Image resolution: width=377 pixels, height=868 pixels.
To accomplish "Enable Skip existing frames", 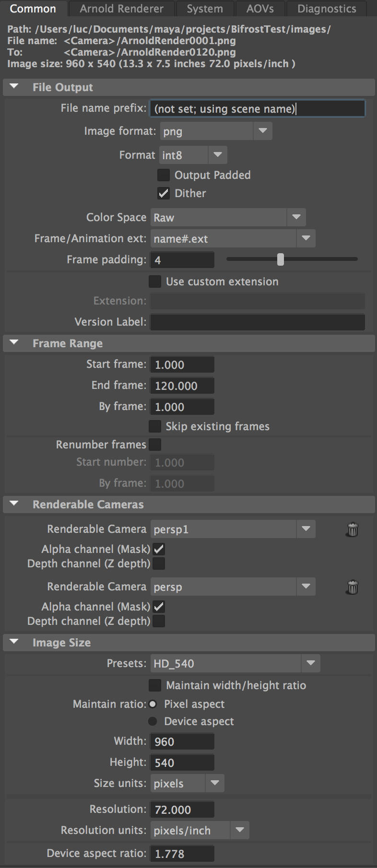I will click(x=155, y=426).
